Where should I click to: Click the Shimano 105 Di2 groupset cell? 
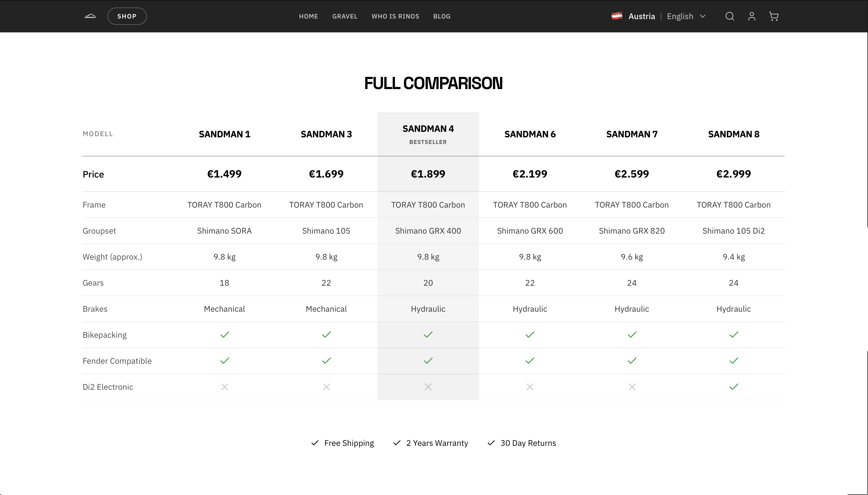tap(734, 231)
